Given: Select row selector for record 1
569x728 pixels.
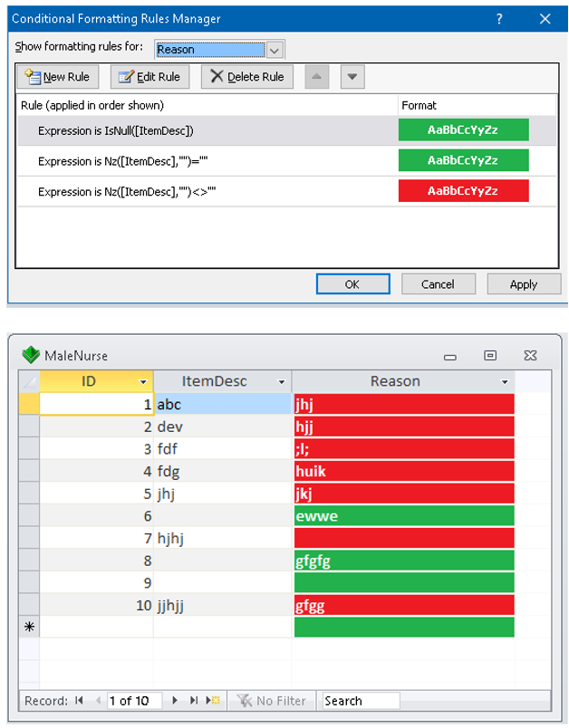Looking at the screenshot, I should (x=29, y=404).
